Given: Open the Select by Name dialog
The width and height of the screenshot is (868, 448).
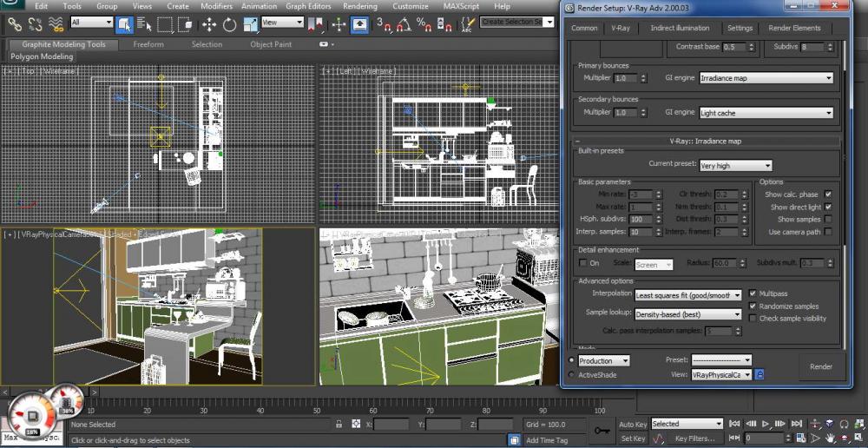Looking at the screenshot, I should click(x=144, y=24).
